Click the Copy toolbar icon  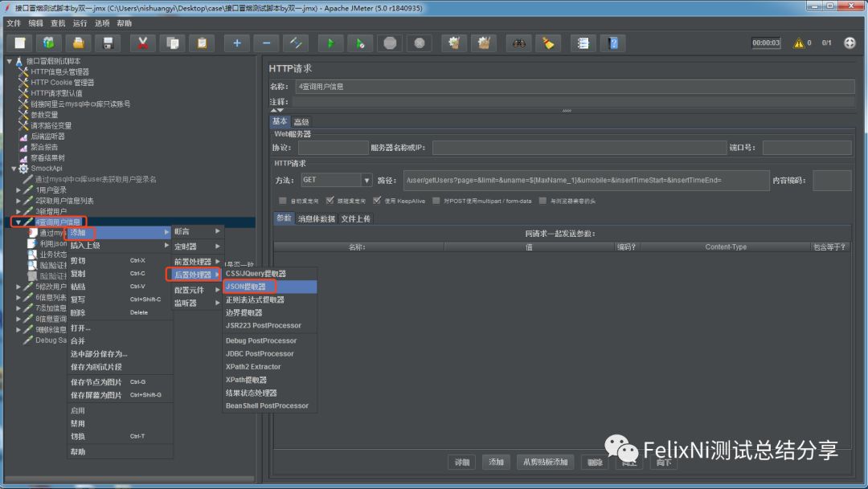click(172, 43)
